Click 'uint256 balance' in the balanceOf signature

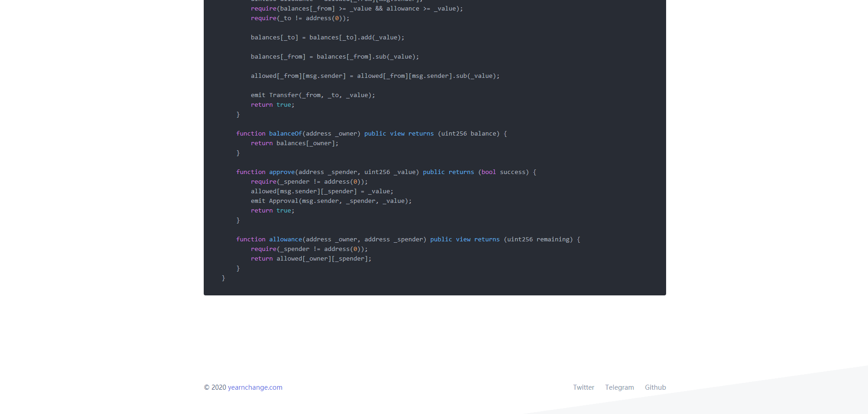click(468, 134)
